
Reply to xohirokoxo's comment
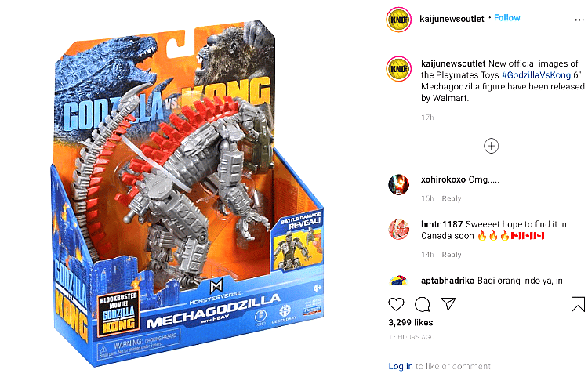click(x=451, y=198)
